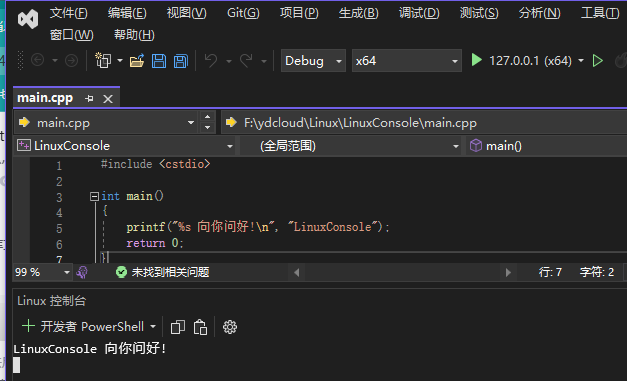Screen dimensions: 627x381
Task: Click the printf statement on line 5
Action: coord(258,227)
